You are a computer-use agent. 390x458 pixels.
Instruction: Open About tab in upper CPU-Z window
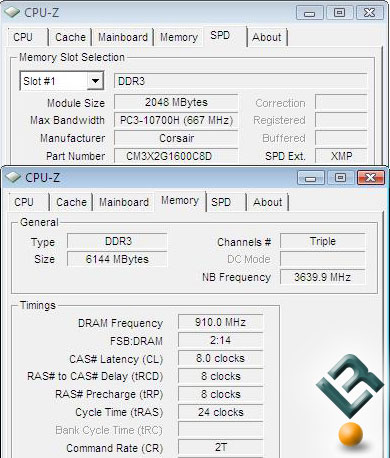(x=267, y=37)
